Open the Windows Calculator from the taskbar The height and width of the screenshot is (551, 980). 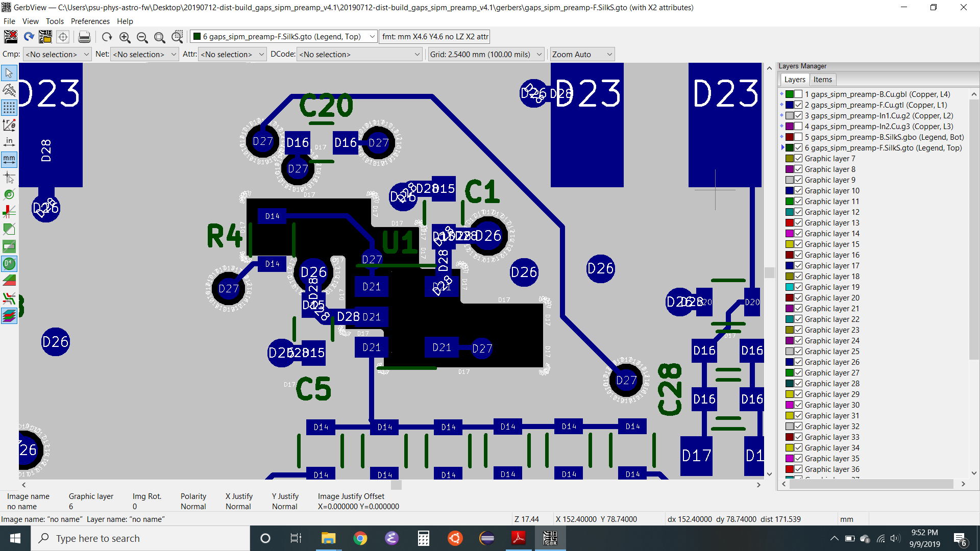click(423, 538)
